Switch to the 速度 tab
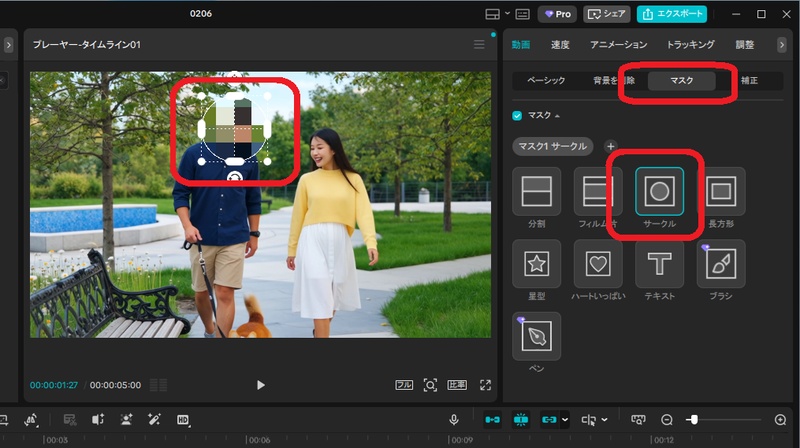 coord(560,45)
